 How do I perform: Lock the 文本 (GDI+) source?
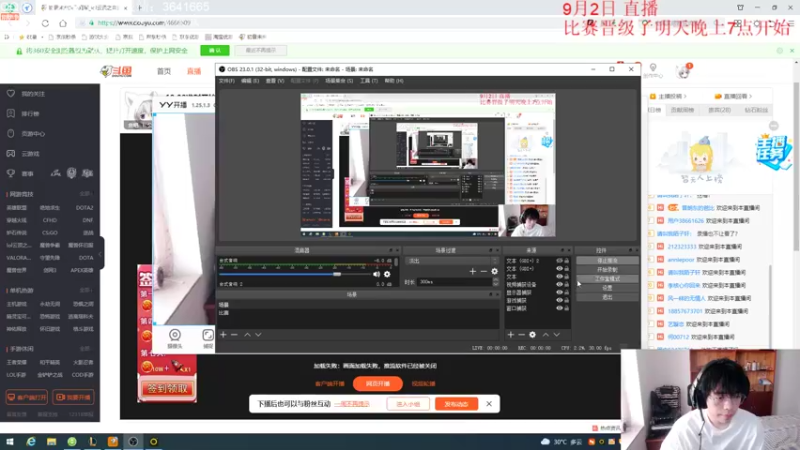[566, 268]
